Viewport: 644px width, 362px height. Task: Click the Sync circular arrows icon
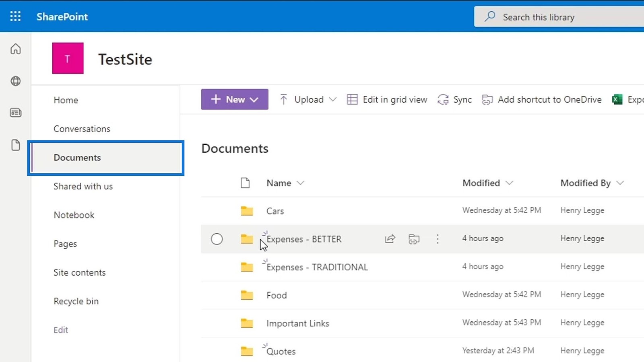pyautogui.click(x=443, y=99)
